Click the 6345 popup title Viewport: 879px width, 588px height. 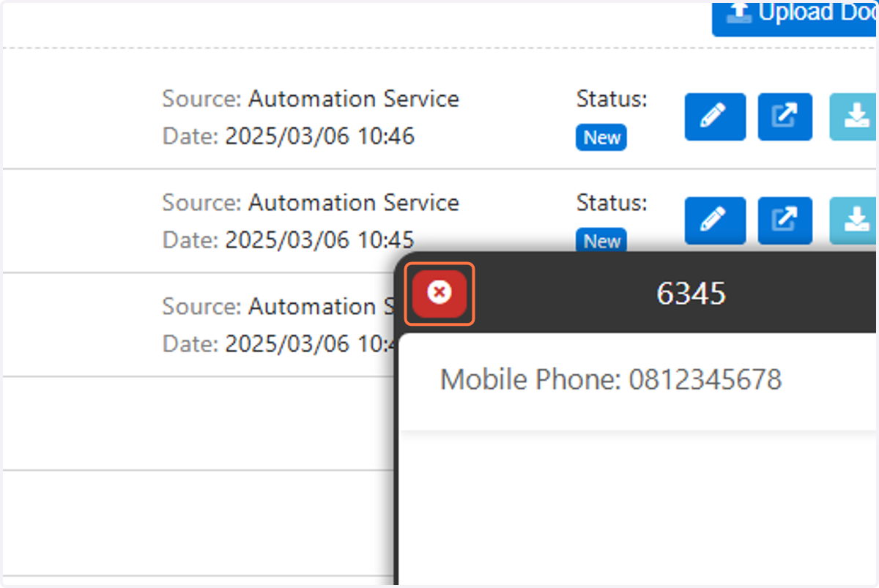(691, 294)
